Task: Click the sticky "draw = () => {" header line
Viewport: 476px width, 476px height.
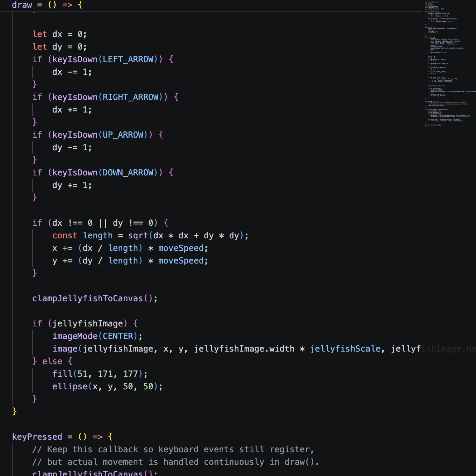Action: coord(47,5)
